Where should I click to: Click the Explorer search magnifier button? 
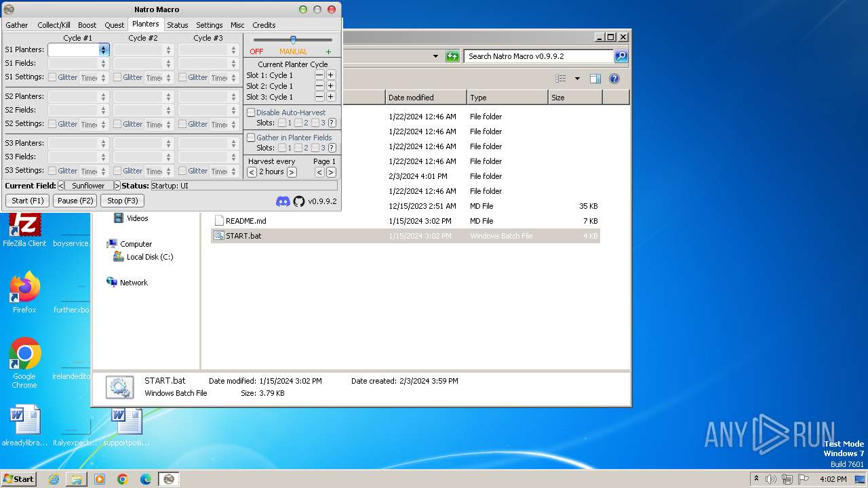point(621,56)
